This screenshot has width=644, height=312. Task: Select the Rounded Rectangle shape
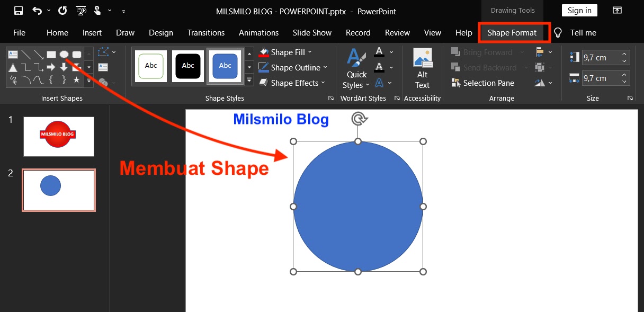coord(77,54)
